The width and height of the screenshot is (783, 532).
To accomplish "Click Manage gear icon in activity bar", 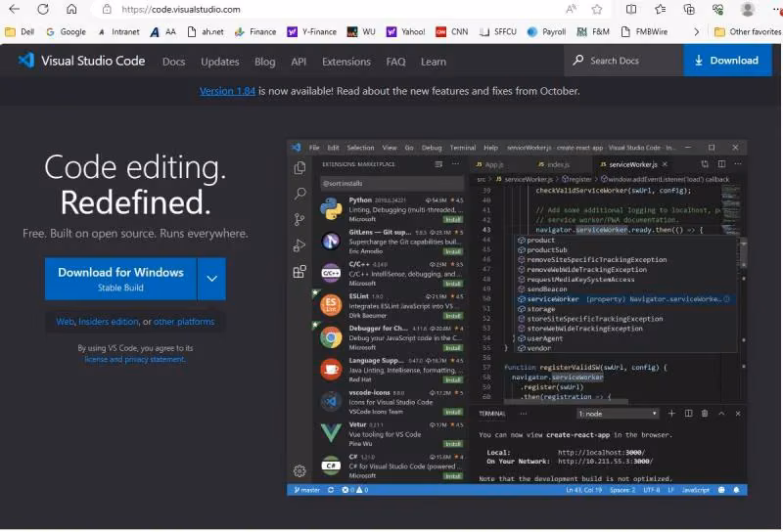I will coord(299,470).
